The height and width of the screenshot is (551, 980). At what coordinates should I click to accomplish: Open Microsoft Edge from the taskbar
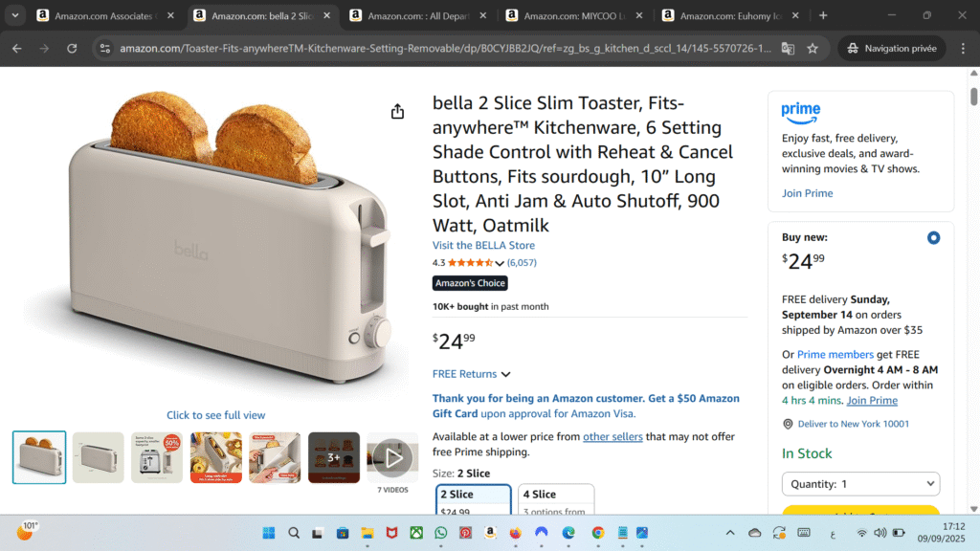coord(568,533)
